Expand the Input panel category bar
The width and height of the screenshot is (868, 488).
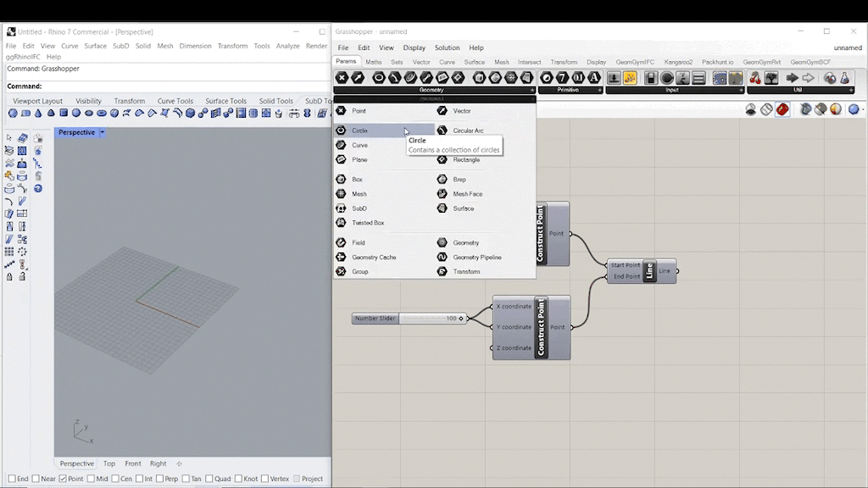coord(671,90)
